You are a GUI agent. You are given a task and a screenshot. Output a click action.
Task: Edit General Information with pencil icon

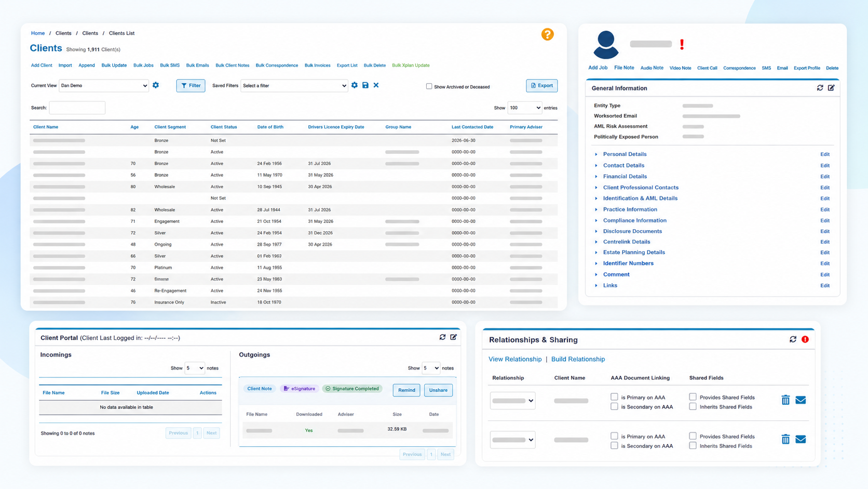(x=831, y=88)
